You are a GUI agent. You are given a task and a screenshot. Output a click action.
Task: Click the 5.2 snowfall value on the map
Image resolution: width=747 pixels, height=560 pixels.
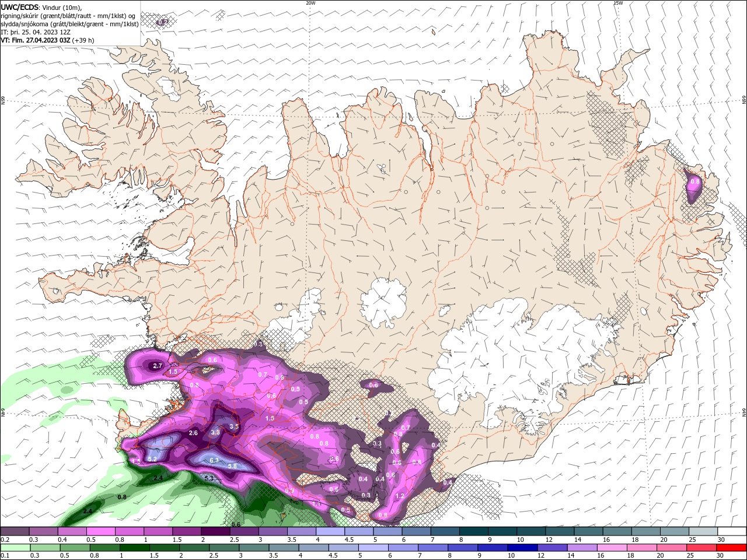click(153, 459)
